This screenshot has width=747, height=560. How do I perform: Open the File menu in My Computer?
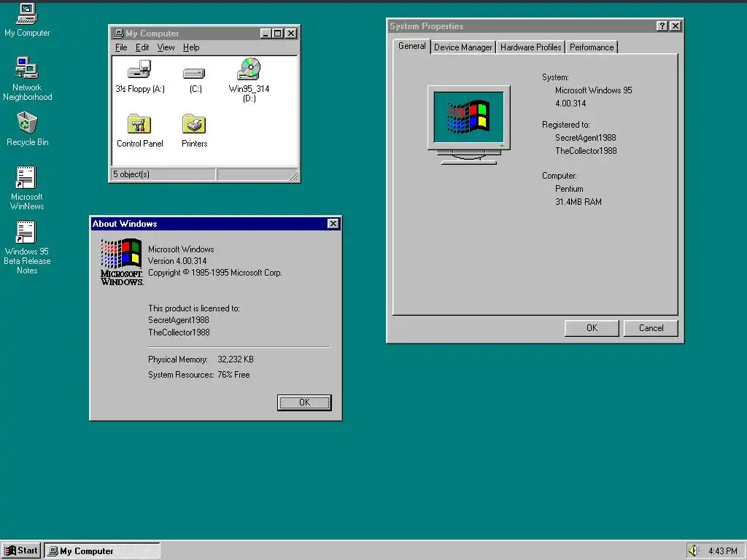(x=121, y=47)
